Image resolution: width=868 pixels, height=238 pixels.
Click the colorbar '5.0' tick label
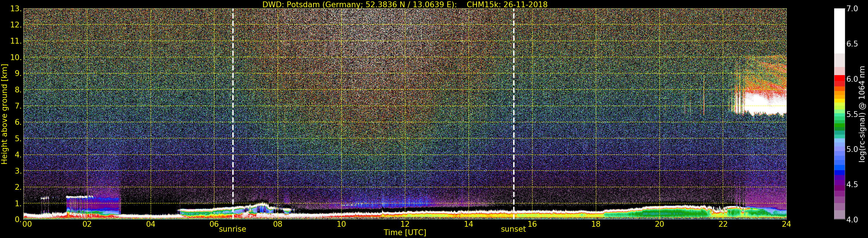(x=852, y=149)
